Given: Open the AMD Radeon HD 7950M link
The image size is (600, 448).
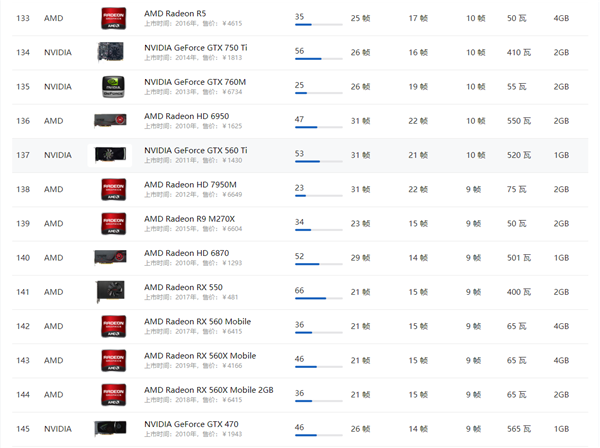Looking at the screenshot, I should [x=190, y=185].
